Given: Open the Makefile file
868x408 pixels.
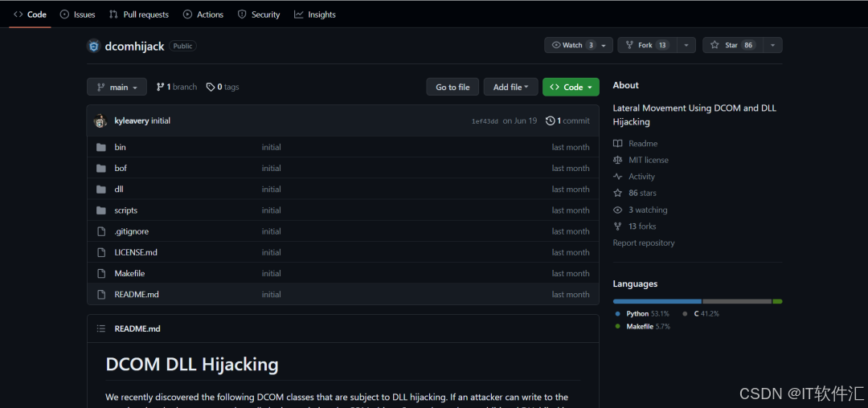Looking at the screenshot, I should [x=129, y=273].
